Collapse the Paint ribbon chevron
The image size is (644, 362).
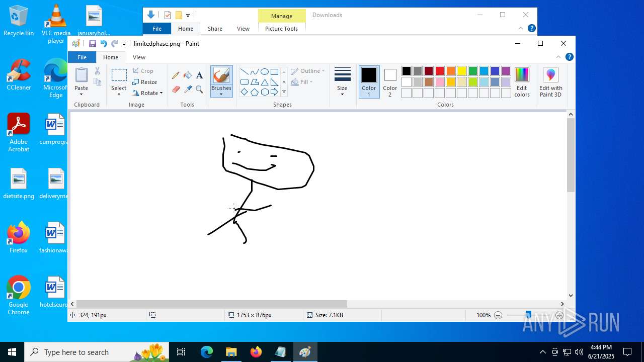[x=558, y=57]
